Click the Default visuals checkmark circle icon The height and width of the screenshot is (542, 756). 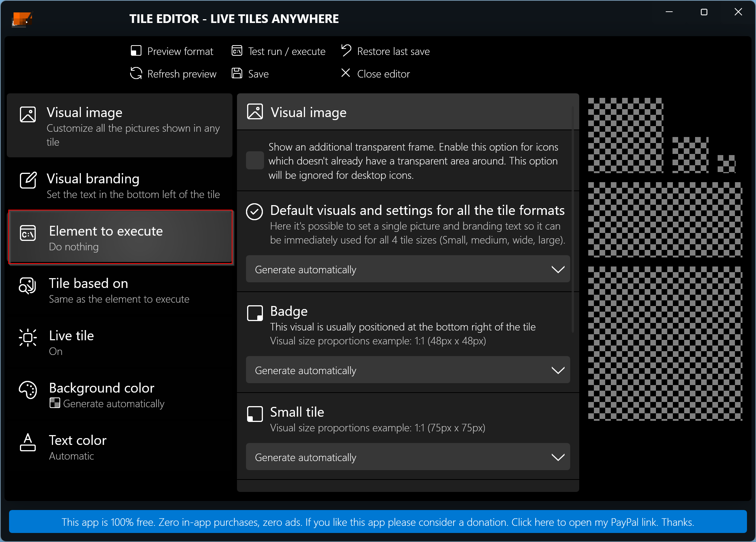[255, 212]
